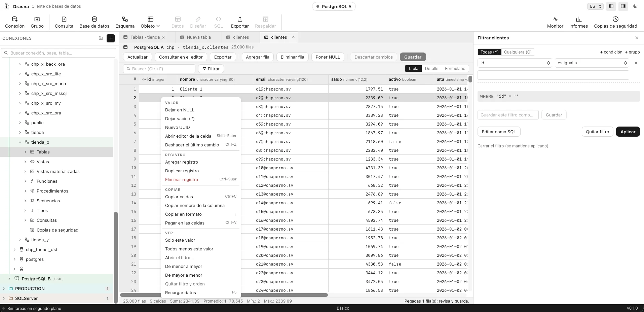Image resolution: width=644 pixels, height=312 pixels.
Task: Click the Base de datos toolbar icon
Action: 94,22
